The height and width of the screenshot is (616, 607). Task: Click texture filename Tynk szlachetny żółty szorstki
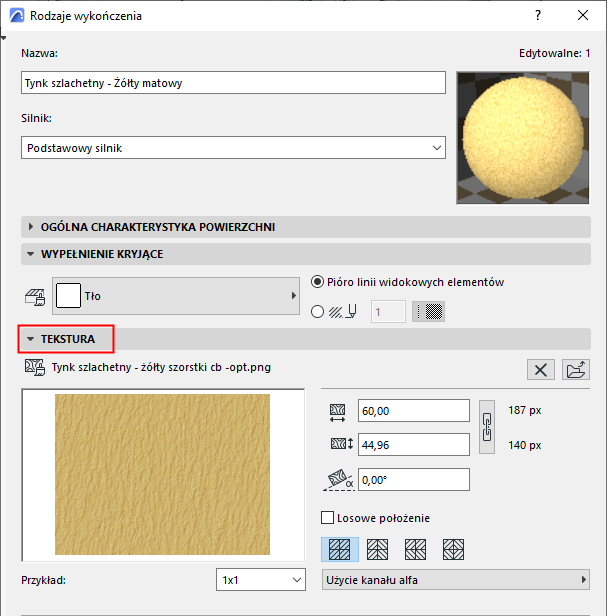point(161,367)
